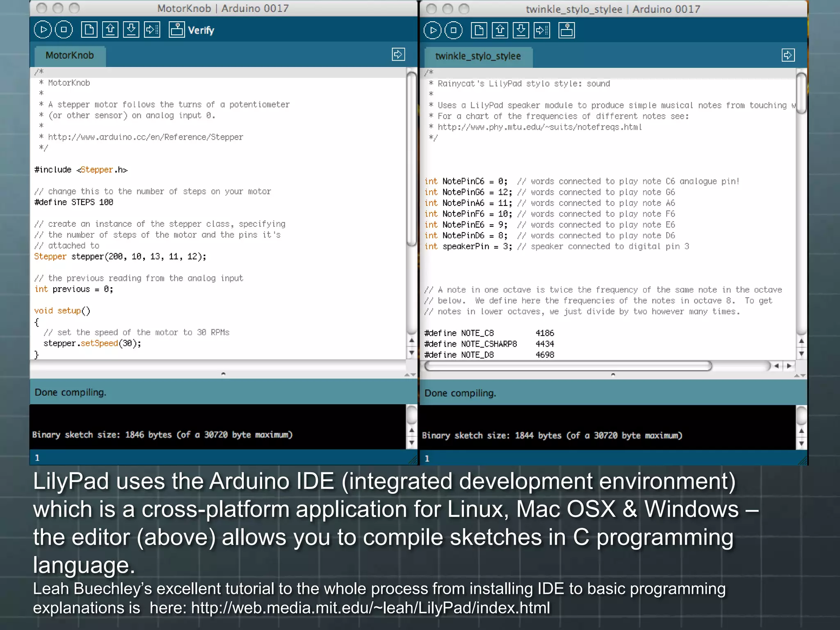Open tab menu arrow in MotorKnob window
Viewport: 840px width, 630px height.
click(x=398, y=55)
